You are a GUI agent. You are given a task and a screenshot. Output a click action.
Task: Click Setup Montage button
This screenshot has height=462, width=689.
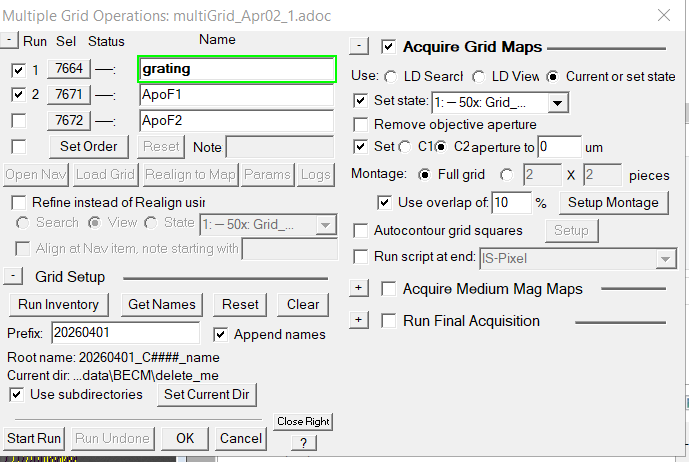[x=613, y=203]
